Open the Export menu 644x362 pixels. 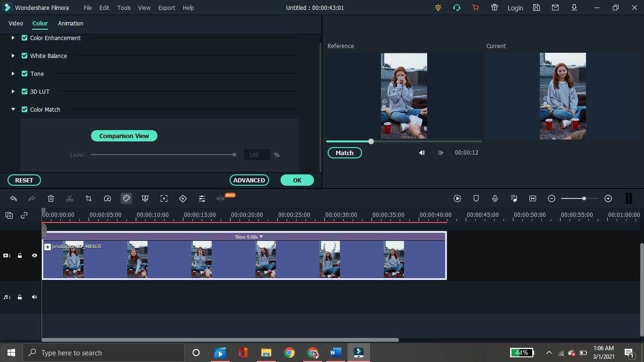point(166,8)
